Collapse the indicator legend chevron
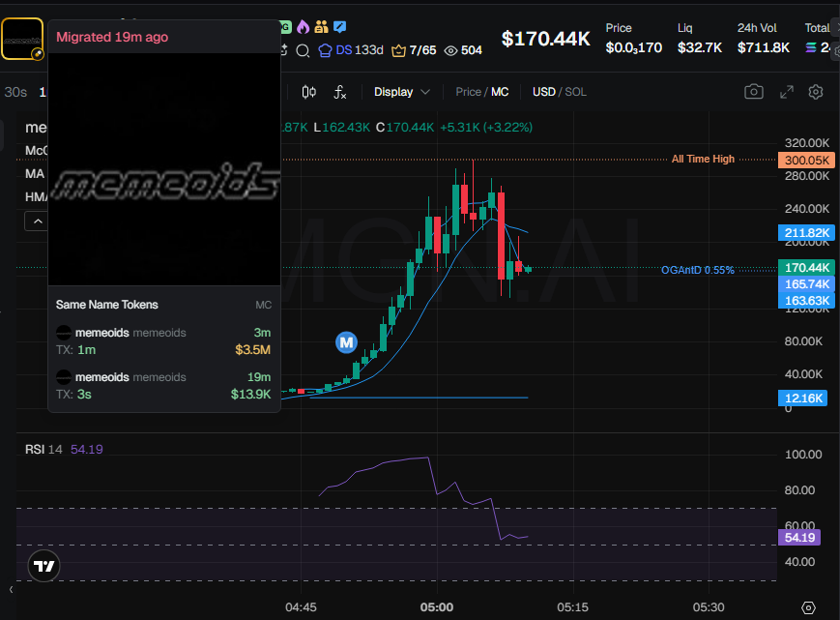This screenshot has height=620, width=840. (38, 221)
